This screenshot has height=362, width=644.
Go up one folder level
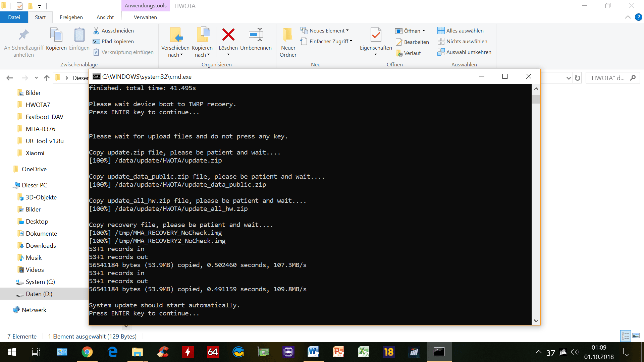[47, 78]
